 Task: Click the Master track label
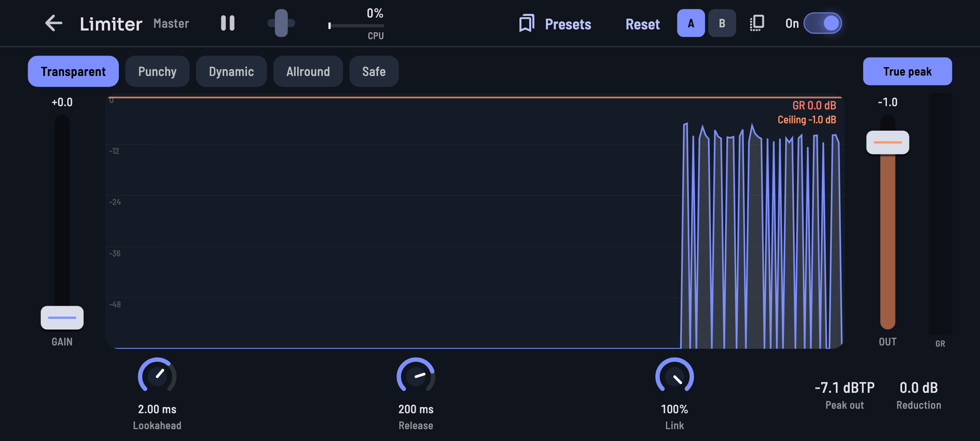pos(171,24)
